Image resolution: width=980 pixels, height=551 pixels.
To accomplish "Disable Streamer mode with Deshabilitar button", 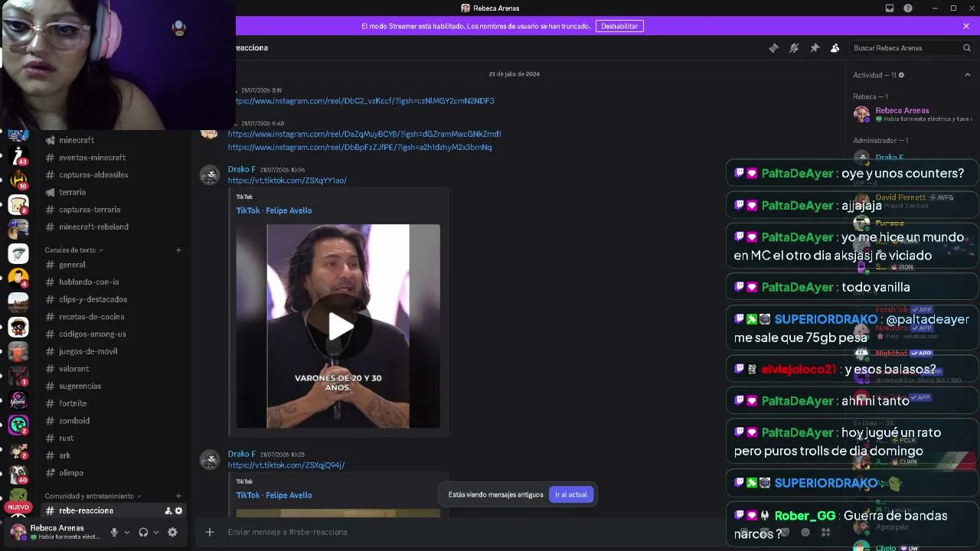I will (619, 26).
